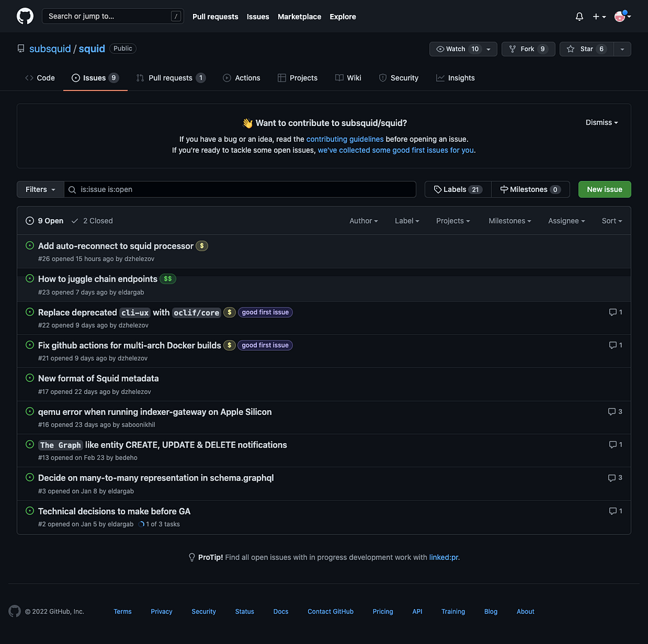Image resolution: width=648 pixels, height=644 pixels.
Task: Open issue Add auto-reconnect to squid processor
Action: pos(116,246)
